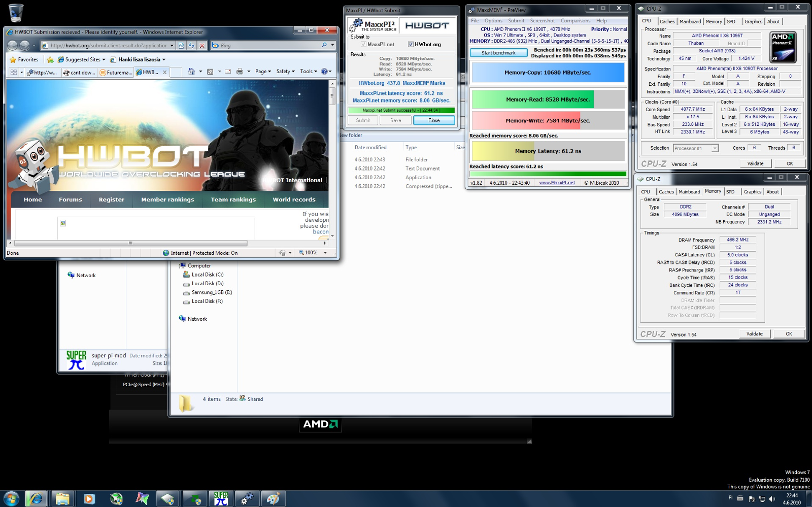Switch to SPD tab in bottom CPU-Z
Image resolution: width=812 pixels, height=507 pixels.
tap(730, 192)
